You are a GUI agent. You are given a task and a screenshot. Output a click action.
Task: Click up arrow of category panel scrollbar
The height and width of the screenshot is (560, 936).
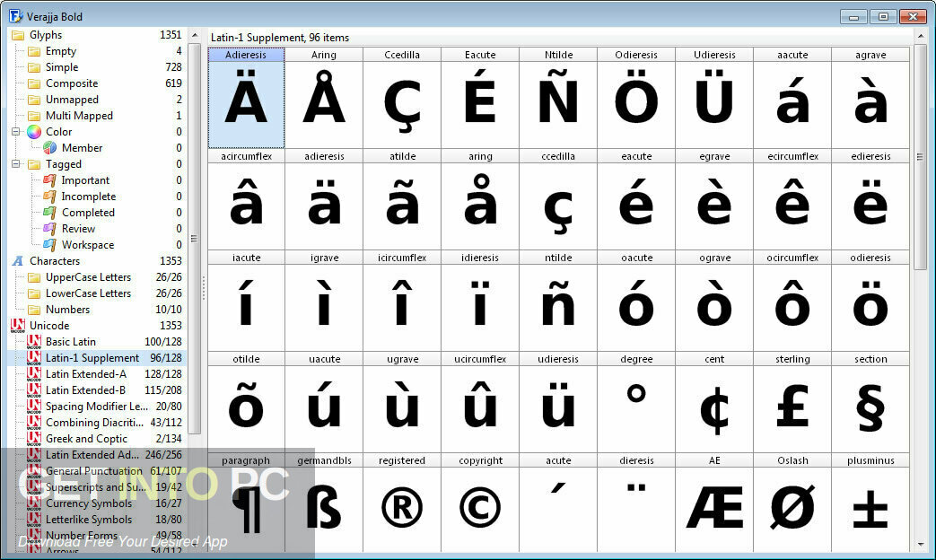click(x=195, y=35)
